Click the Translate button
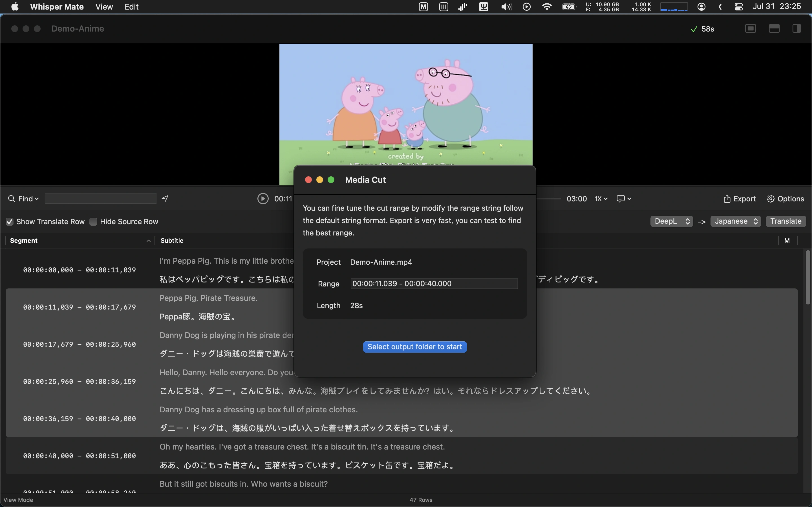 pyautogui.click(x=786, y=221)
